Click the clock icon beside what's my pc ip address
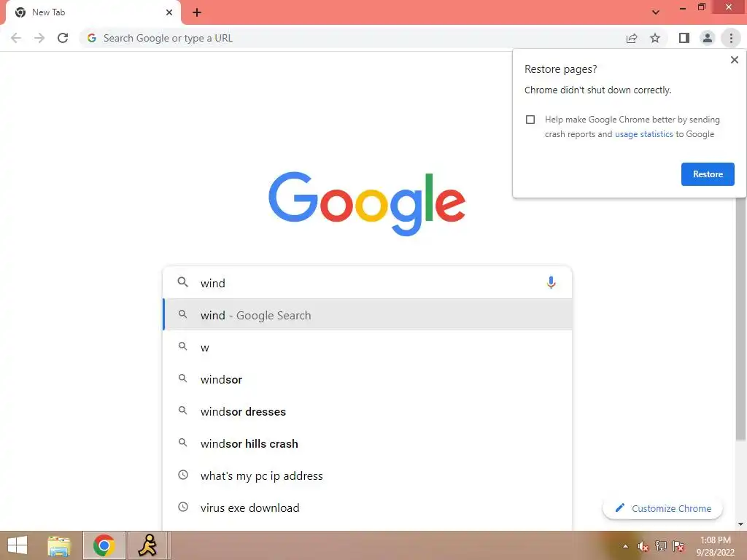This screenshot has width=747, height=560. point(183,475)
